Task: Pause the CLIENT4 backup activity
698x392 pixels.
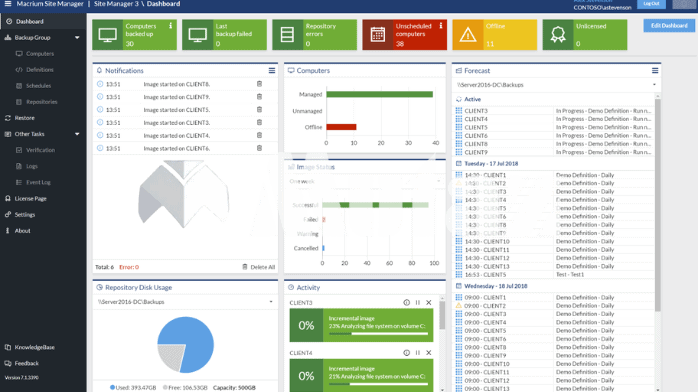Action: point(418,353)
